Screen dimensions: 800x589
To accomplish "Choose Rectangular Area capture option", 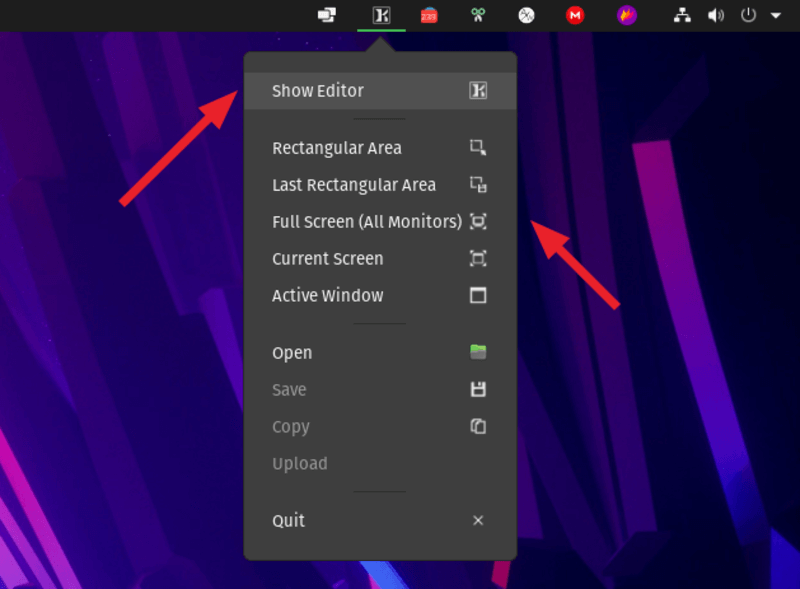I will click(x=336, y=148).
